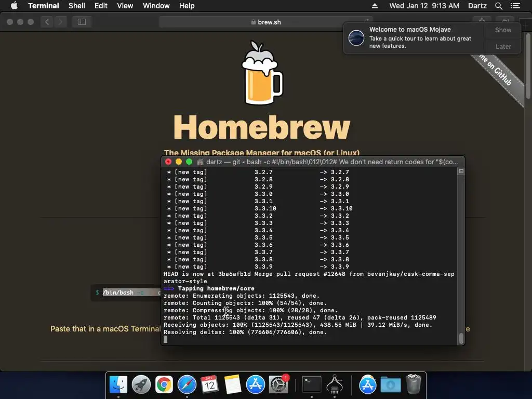
Task: Click the Homebrew heading
Action: 262,128
